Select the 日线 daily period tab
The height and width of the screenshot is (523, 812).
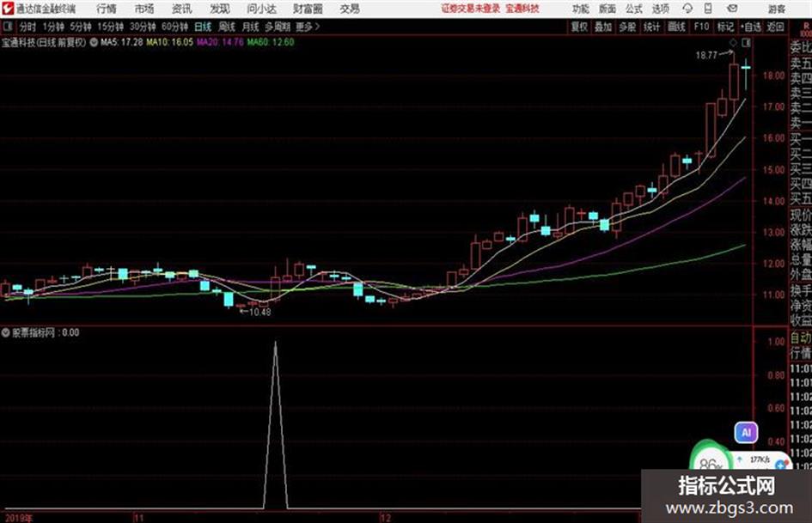tap(203, 27)
